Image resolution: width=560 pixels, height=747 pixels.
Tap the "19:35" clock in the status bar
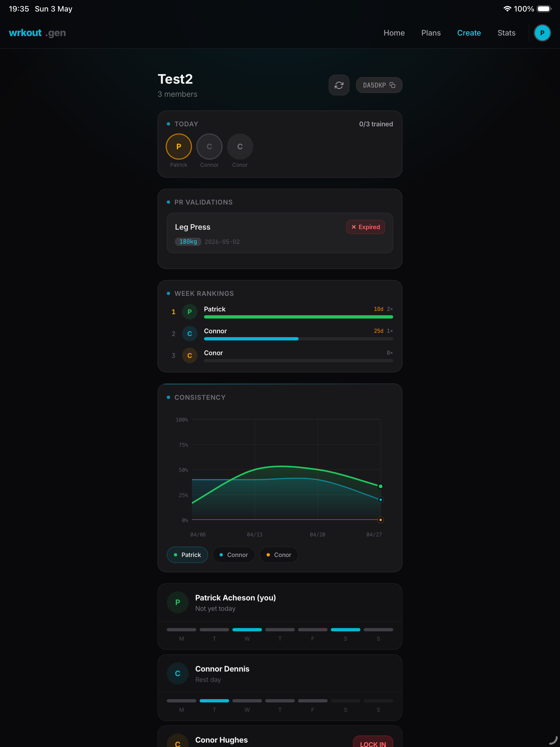(x=19, y=9)
